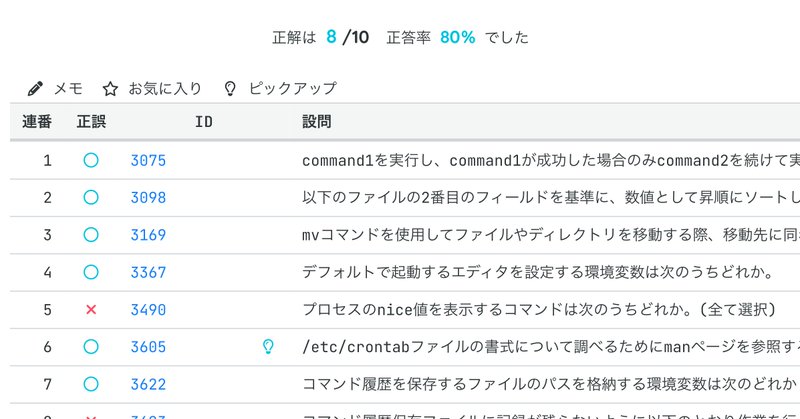Open question ID 3098

[x=148, y=197]
